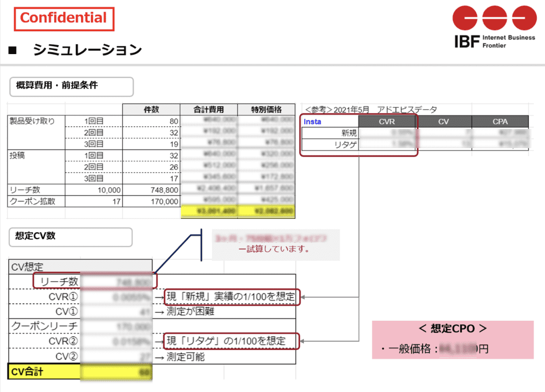Select the クーポン拡散 row label
The image size is (545, 392).
(32, 201)
